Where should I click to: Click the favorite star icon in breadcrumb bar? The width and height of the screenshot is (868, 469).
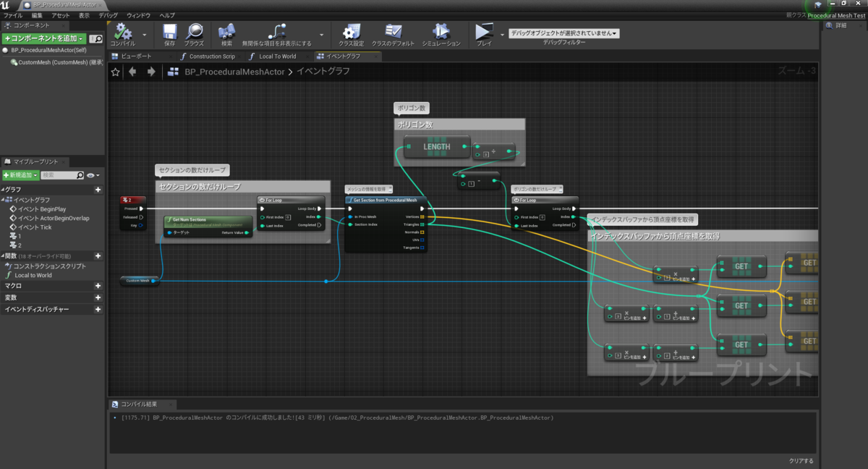point(116,72)
